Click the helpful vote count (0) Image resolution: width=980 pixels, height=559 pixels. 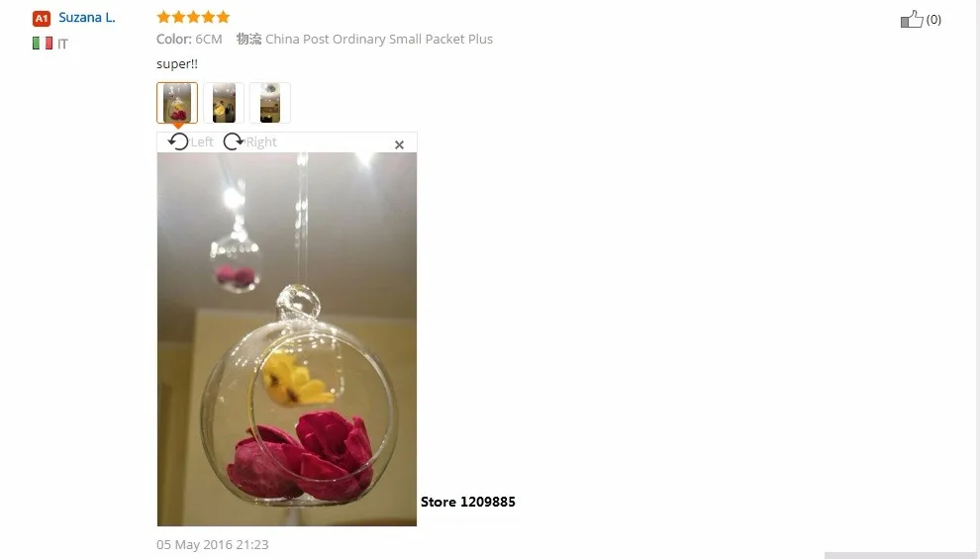point(933,20)
